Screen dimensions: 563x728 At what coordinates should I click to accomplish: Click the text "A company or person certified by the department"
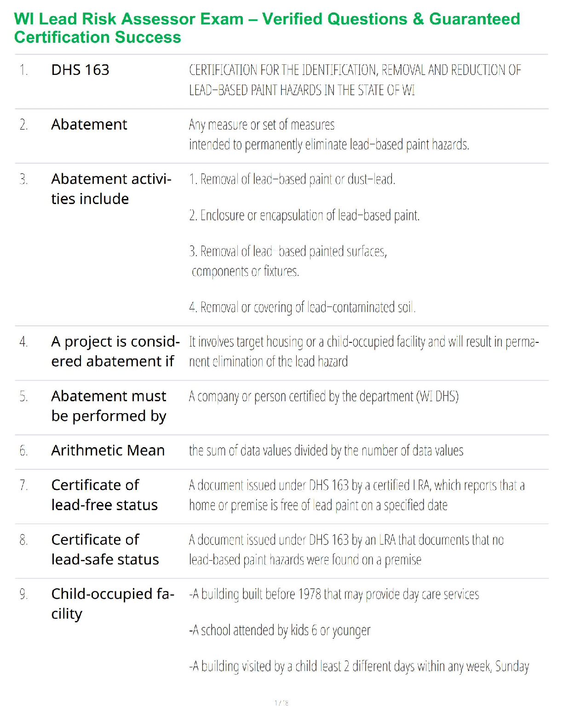click(324, 396)
